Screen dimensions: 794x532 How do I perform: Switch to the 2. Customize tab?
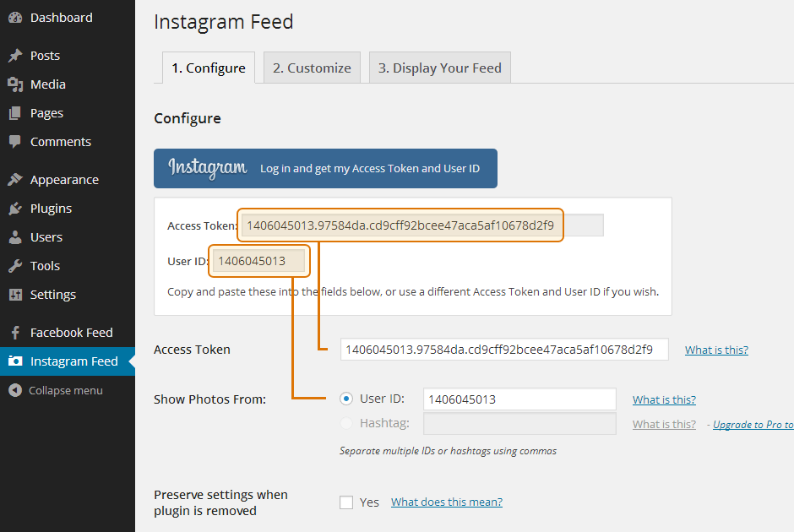[x=312, y=68]
